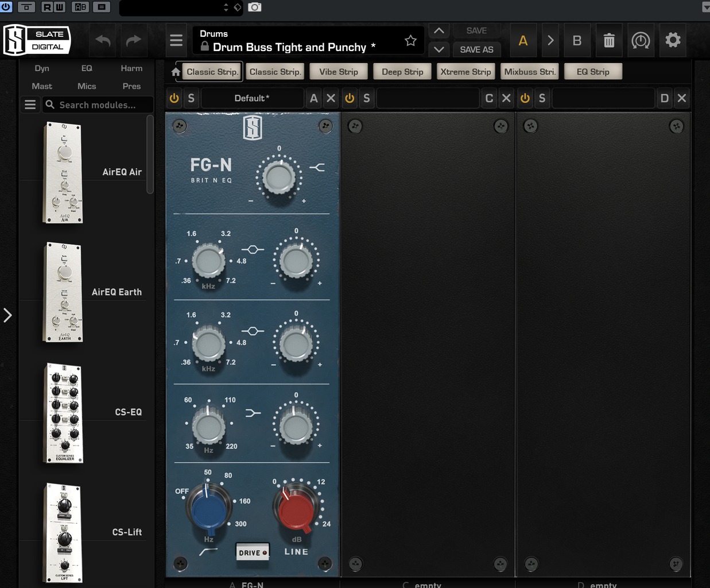Select the AirEQ Earth module thumbnail

[63, 292]
